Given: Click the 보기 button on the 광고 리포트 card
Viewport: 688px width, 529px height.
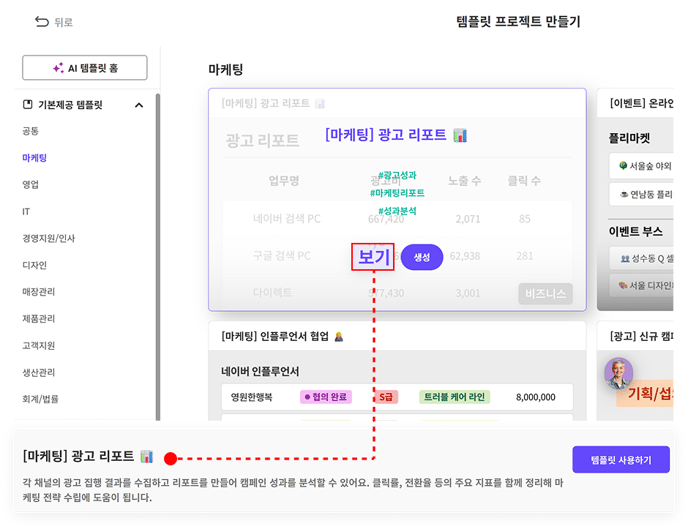Looking at the screenshot, I should pos(373,257).
